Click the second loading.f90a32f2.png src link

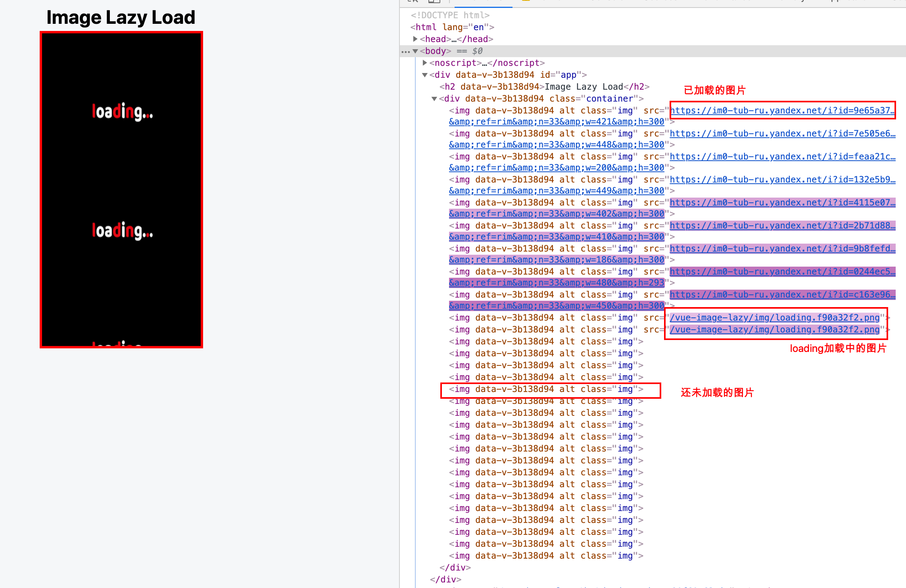pos(774,329)
